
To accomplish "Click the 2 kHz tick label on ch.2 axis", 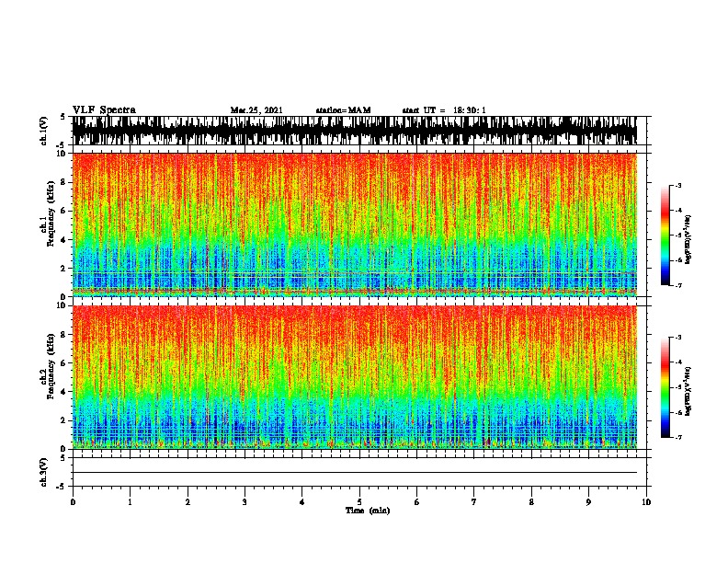I will [x=64, y=420].
